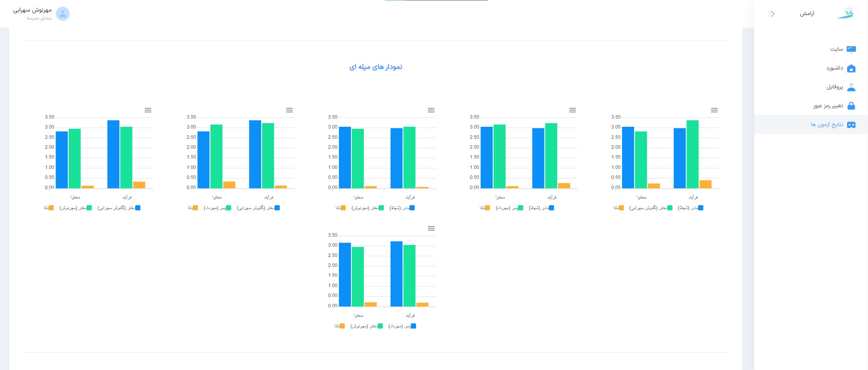Click the پروفایل person icon
The height and width of the screenshot is (370, 868).
851,87
